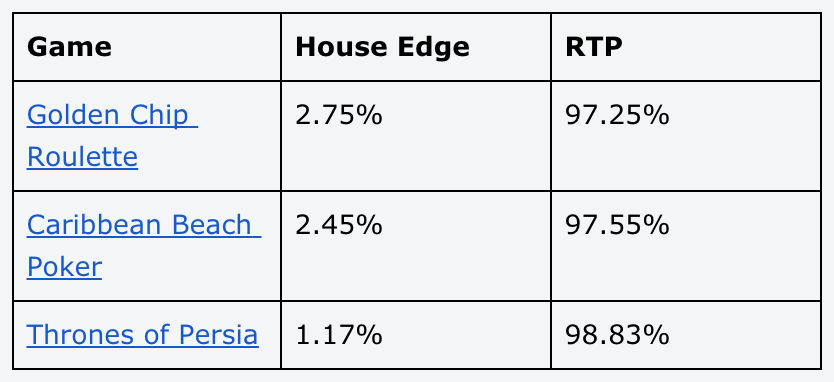The width and height of the screenshot is (834, 382).
Task: Select the 1.17% house edge cell
Action: click(x=416, y=335)
